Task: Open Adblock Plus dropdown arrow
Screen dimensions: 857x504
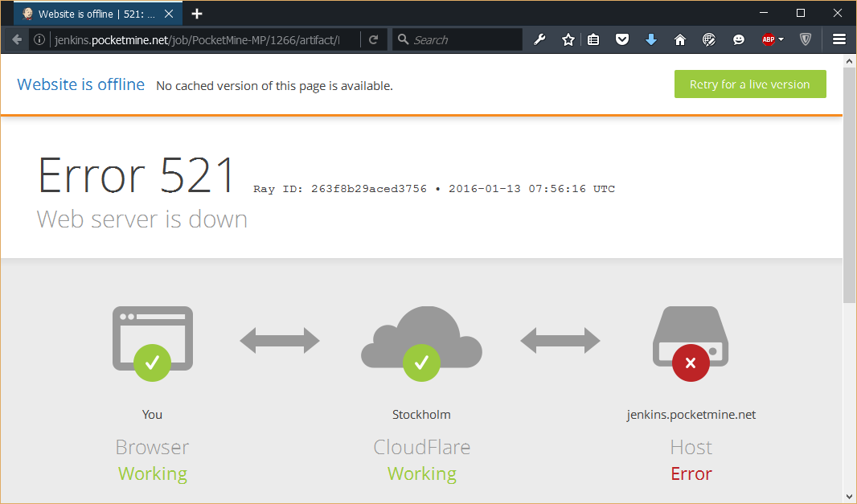Action: [781, 39]
